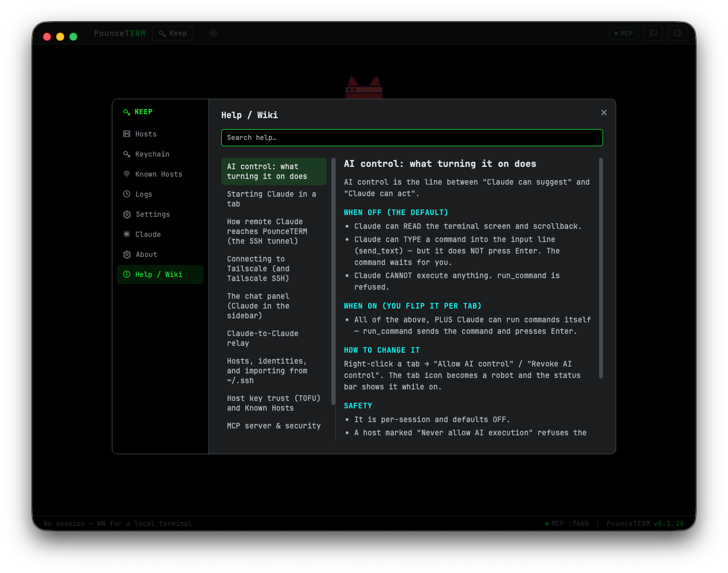Click the PounceTERM app title
This screenshot has width=728, height=573.
tap(120, 33)
